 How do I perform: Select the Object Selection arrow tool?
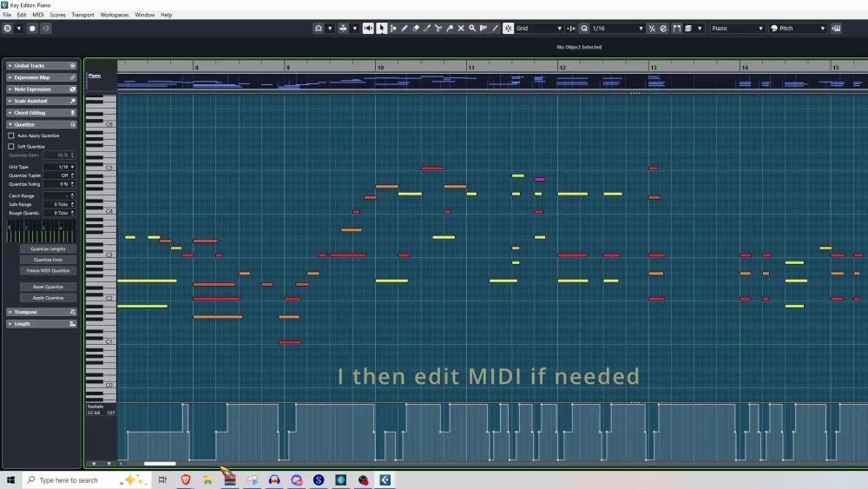(x=381, y=29)
